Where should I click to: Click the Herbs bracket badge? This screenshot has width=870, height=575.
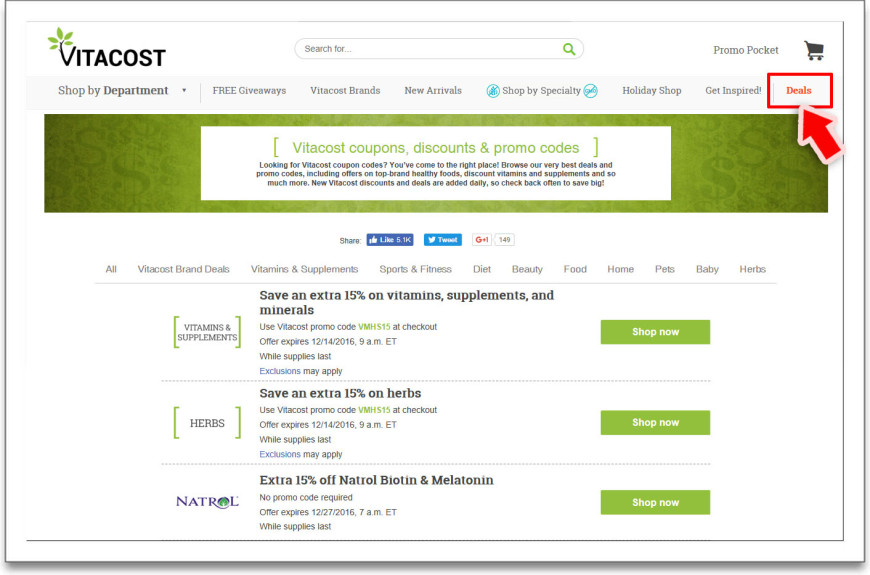coord(207,423)
